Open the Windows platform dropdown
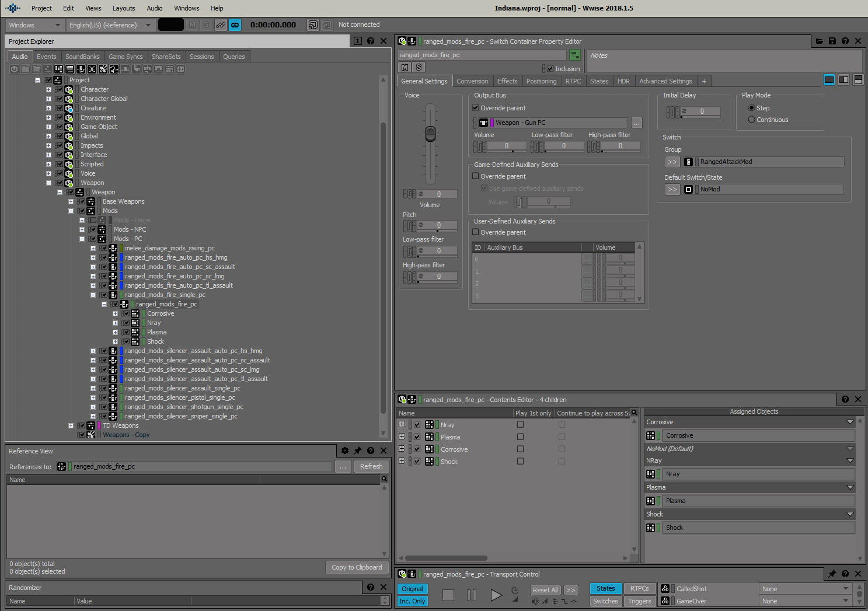 (x=34, y=25)
